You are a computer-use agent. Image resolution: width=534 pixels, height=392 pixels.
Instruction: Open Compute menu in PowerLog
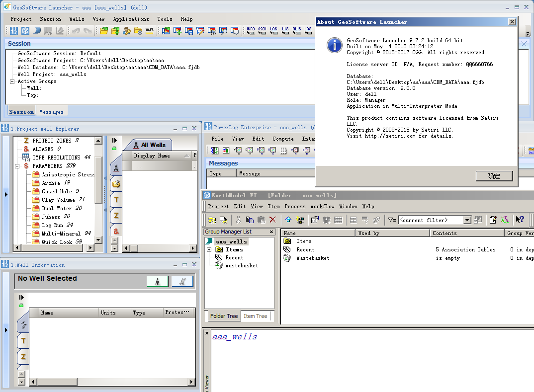[x=283, y=139]
